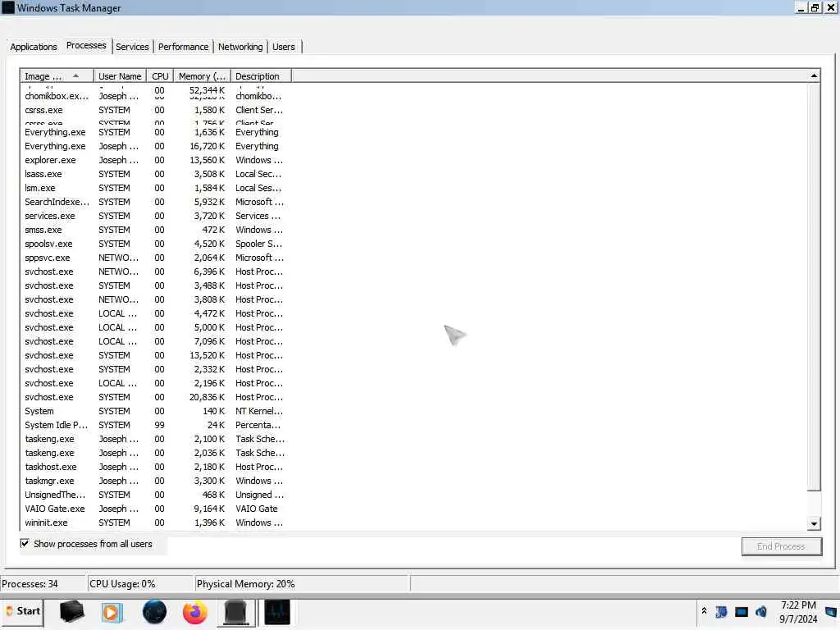Select svchost.exe using 5,000 K
Screen dimensions: 840x630
154,327
